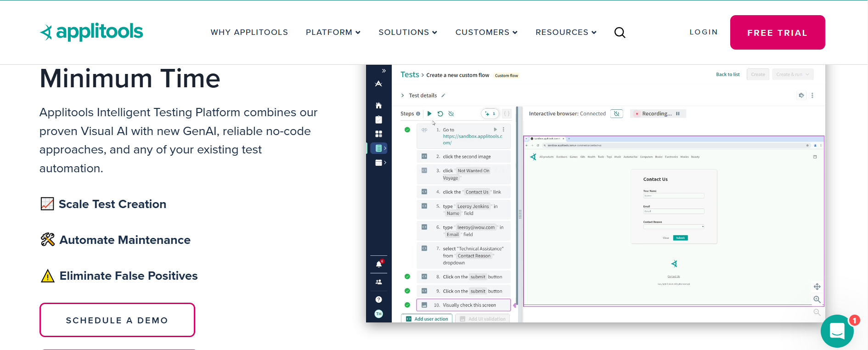Open the calendar icon in the sidebar
Screen dimensions: 868x350
pos(379,163)
